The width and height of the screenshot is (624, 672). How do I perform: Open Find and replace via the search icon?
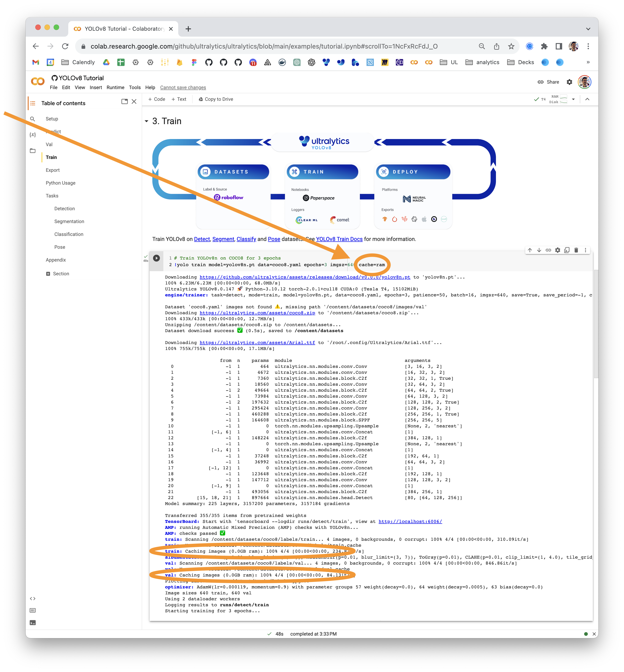click(33, 119)
